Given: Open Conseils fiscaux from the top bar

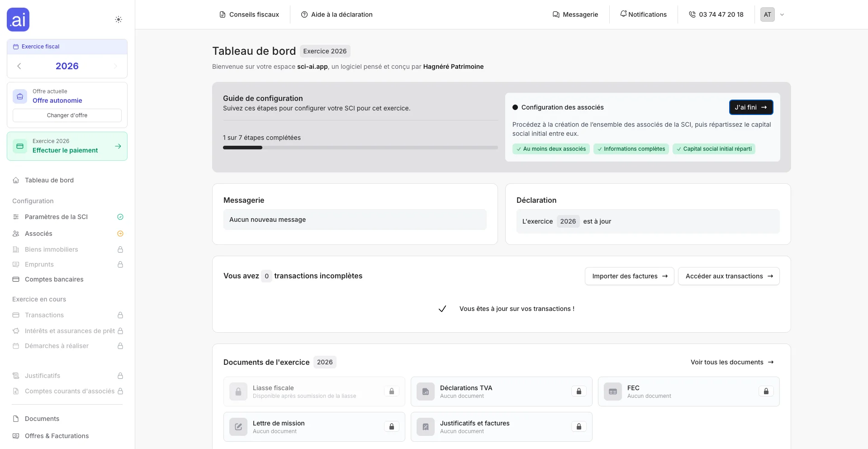Looking at the screenshot, I should [249, 14].
